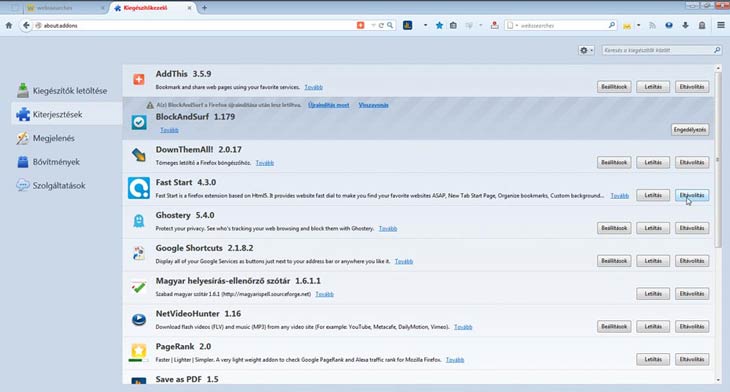The height and width of the screenshot is (392, 730).
Task: Click the Újraindítás most link
Action: pos(329,105)
